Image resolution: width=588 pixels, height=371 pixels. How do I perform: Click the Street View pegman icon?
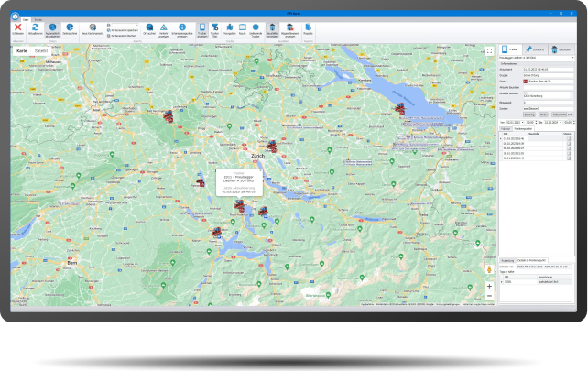click(x=489, y=269)
